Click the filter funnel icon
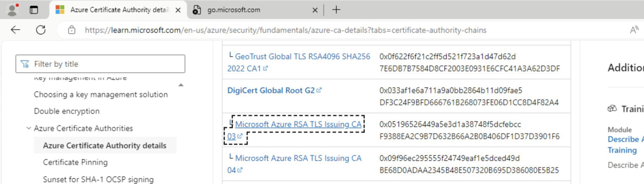The height and width of the screenshot is (184, 644). 25,64
